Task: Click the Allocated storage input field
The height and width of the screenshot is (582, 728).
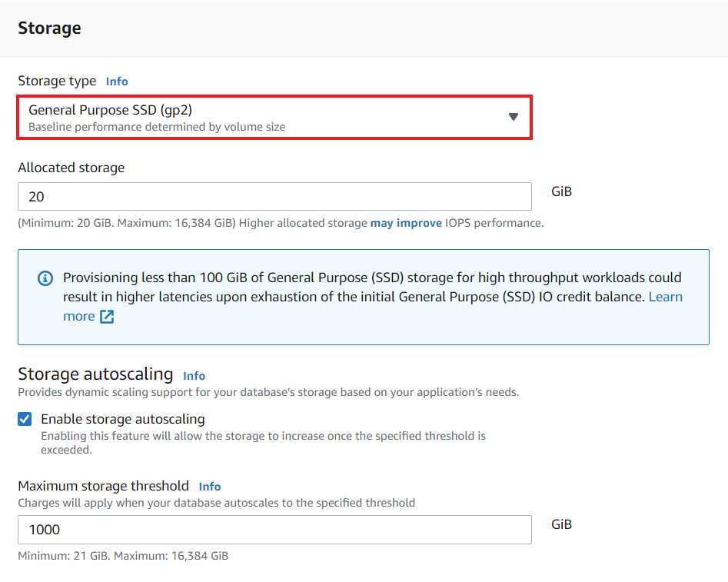Action: coord(274,197)
